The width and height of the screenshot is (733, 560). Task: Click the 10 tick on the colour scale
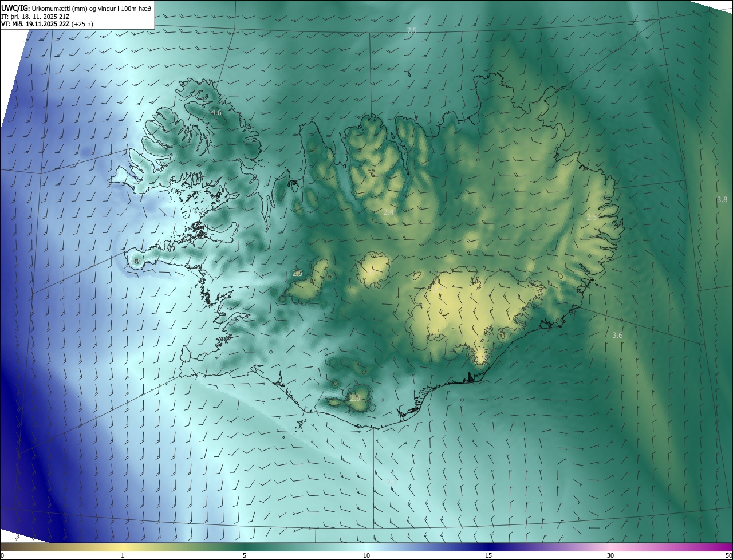pos(366,556)
